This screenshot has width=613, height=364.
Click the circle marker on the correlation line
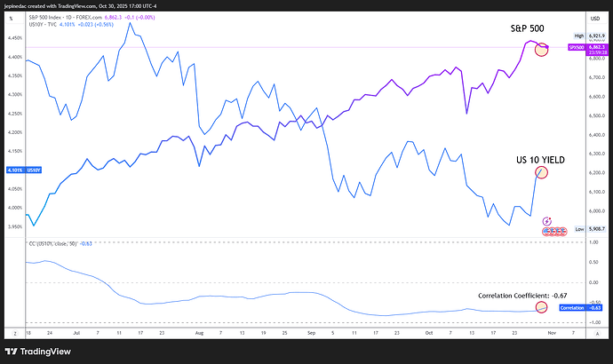pos(542,306)
